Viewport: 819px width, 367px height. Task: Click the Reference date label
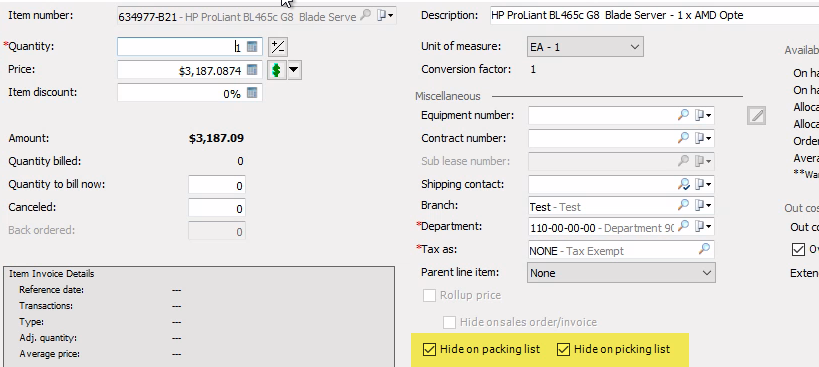point(51,290)
